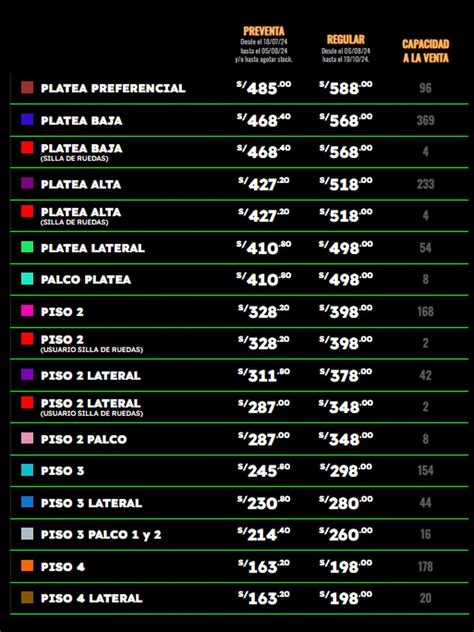The height and width of the screenshot is (632, 474).
Task: Select the magenta Piso 2 color square
Action: pyautogui.click(x=27, y=311)
